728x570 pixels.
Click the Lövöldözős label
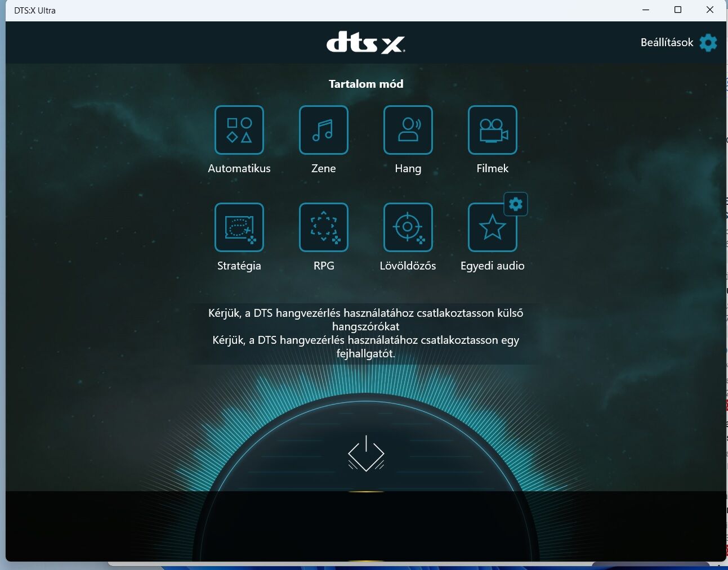(408, 266)
